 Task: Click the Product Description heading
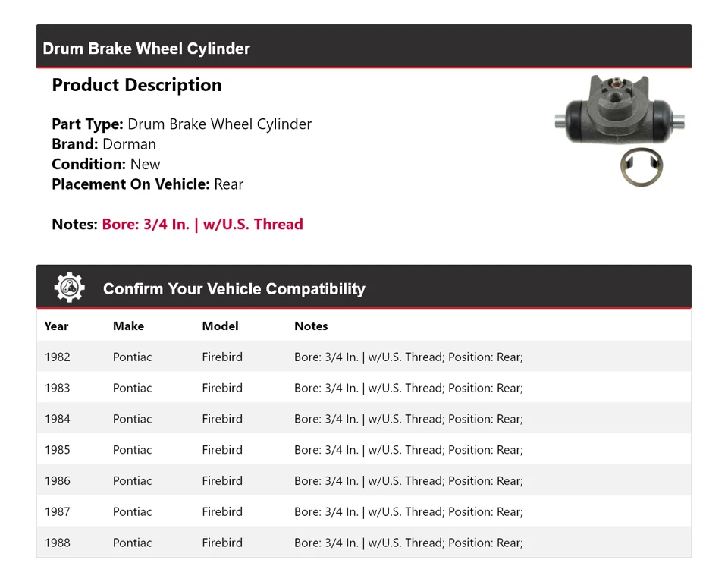pyautogui.click(x=136, y=85)
